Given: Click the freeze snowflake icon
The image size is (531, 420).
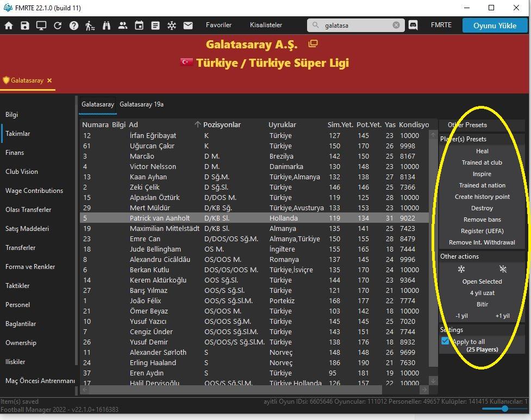Looking at the screenshot, I should (x=461, y=269).
